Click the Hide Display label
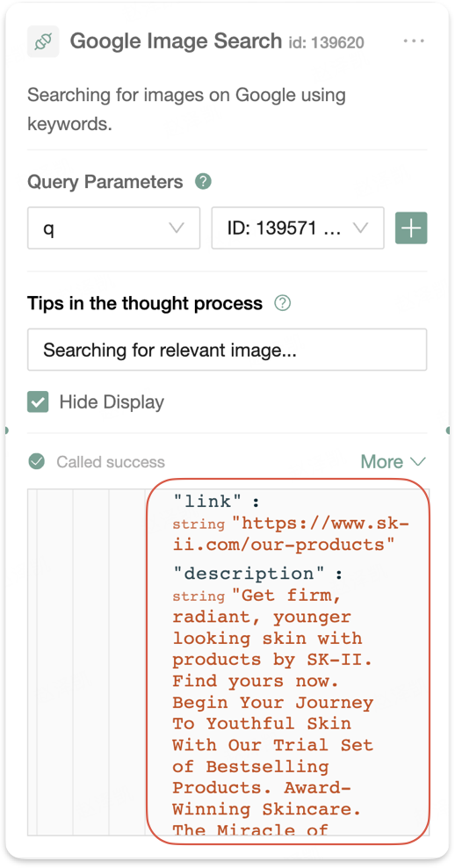Viewport: 455px width, 868px height. 112,402
